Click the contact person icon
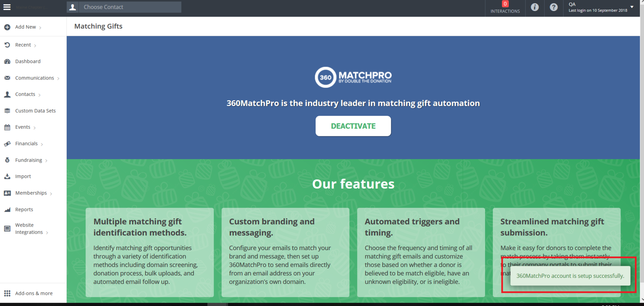 click(x=73, y=7)
